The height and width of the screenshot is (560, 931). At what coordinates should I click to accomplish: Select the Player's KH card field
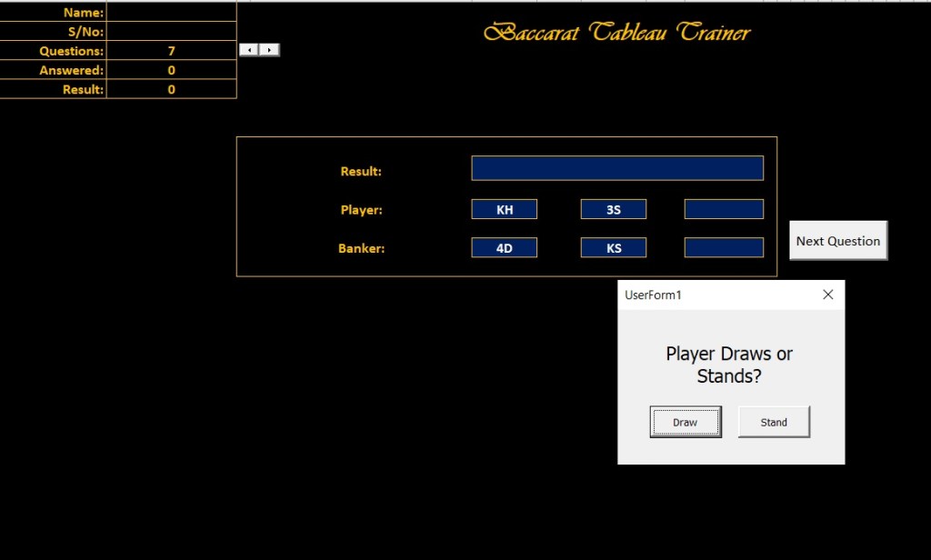504,208
